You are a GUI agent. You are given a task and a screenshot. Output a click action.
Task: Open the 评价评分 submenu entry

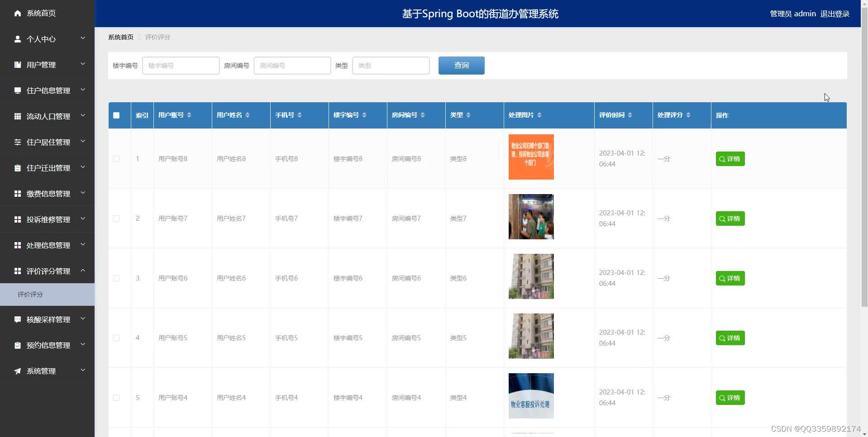pos(30,294)
